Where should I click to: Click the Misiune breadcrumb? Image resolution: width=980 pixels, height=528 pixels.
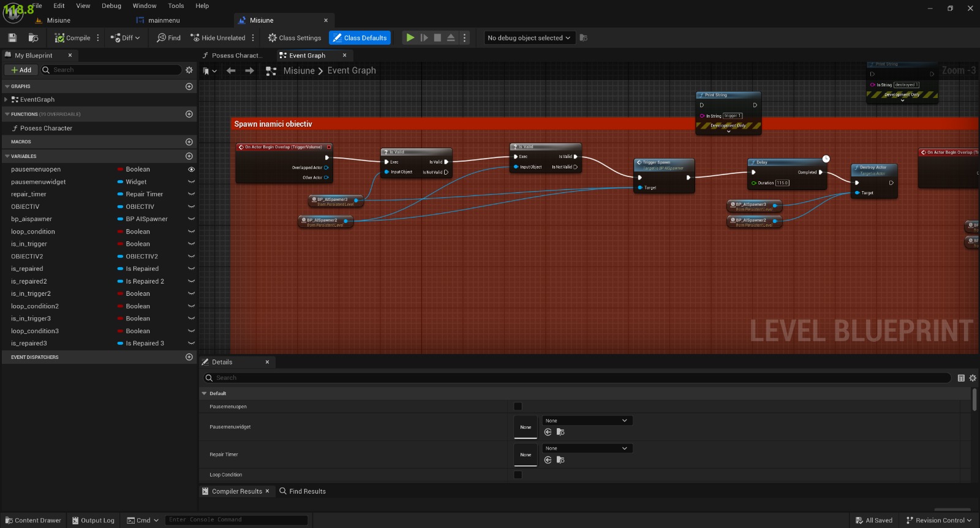coord(299,70)
